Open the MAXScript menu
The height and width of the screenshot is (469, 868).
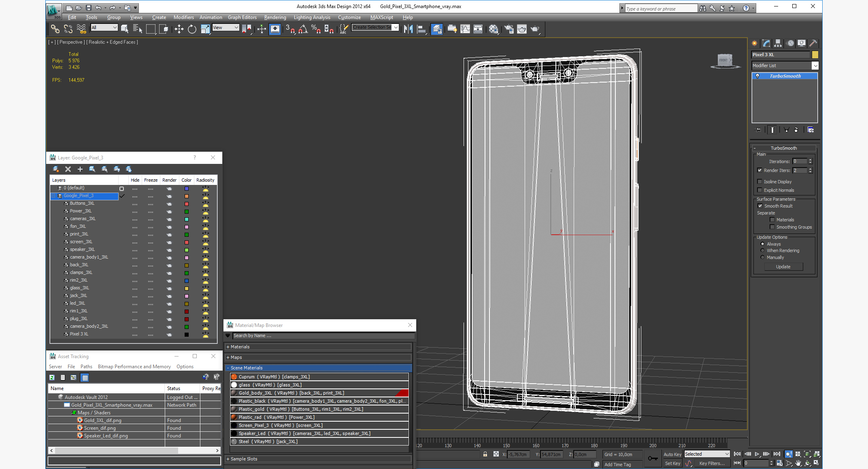click(381, 17)
